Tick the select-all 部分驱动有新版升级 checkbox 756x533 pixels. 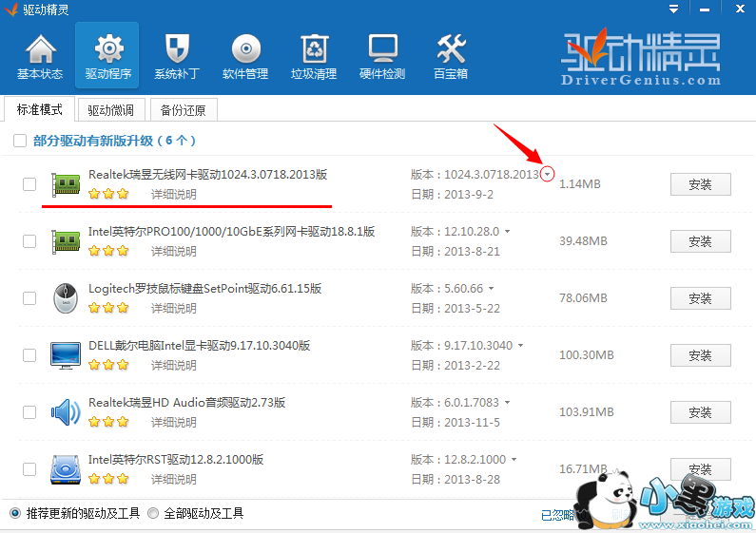(20, 141)
